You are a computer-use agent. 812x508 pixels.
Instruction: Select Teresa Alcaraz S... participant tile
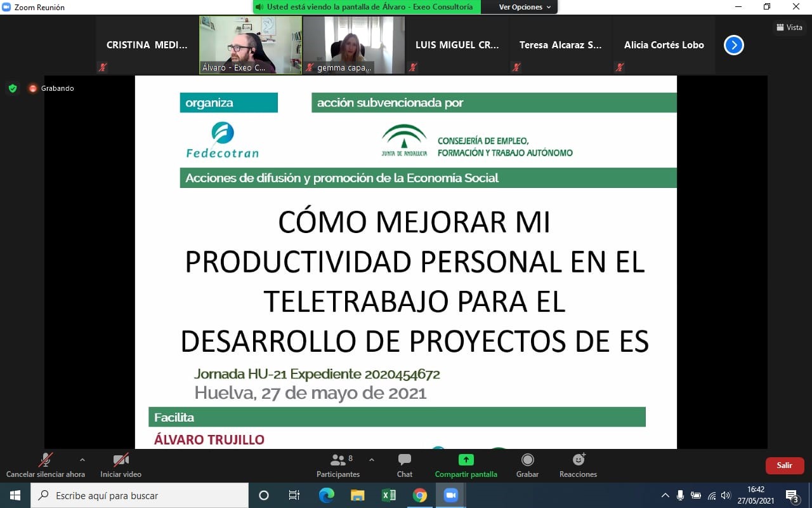click(561, 45)
